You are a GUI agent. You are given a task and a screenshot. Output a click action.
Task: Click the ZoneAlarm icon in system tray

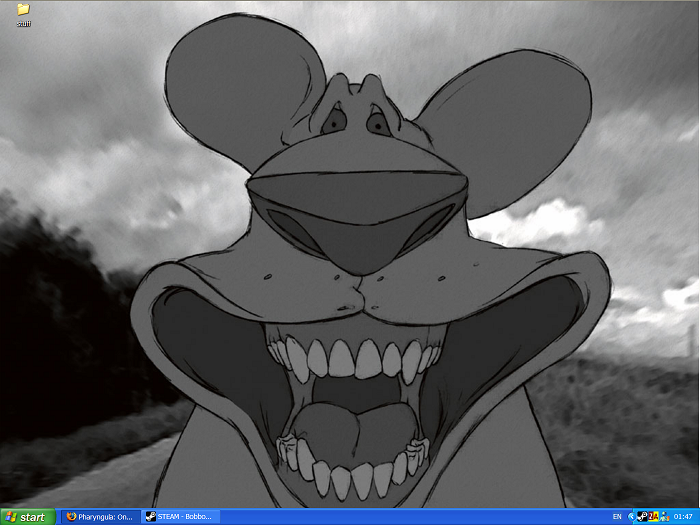point(654,517)
